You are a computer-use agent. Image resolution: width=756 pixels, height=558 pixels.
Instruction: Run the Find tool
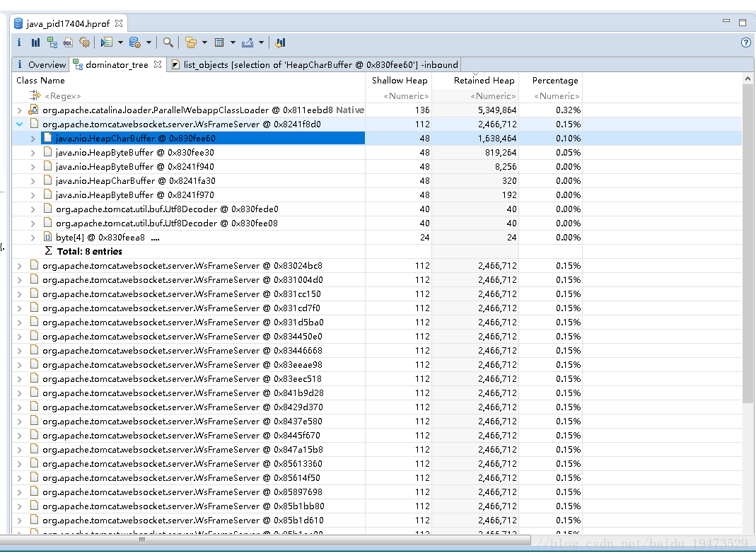(168, 42)
